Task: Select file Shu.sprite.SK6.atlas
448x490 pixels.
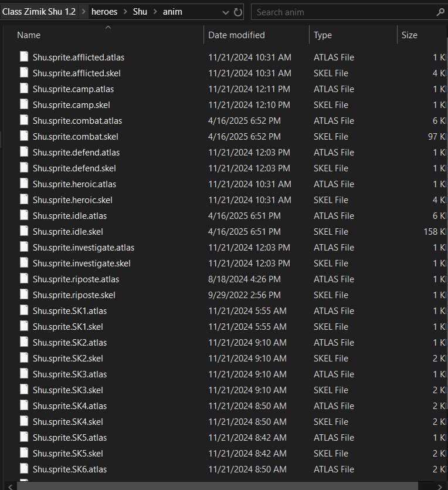Action: pyautogui.click(x=70, y=469)
